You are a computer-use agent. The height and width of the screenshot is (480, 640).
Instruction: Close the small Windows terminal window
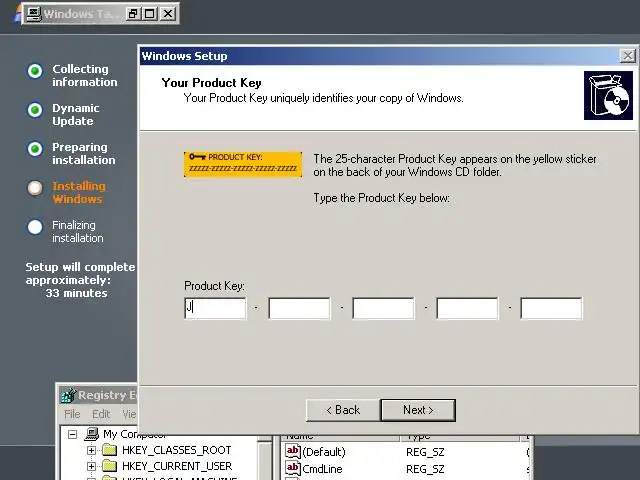coord(168,14)
